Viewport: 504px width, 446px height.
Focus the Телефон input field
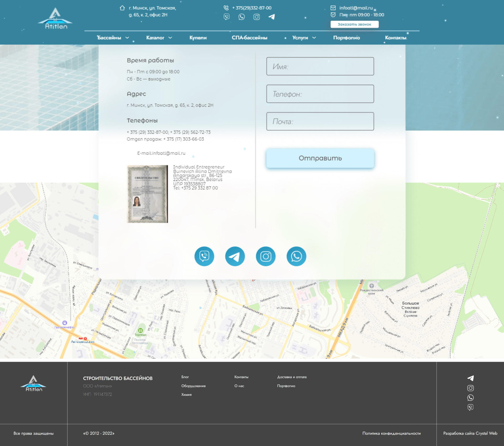320,94
